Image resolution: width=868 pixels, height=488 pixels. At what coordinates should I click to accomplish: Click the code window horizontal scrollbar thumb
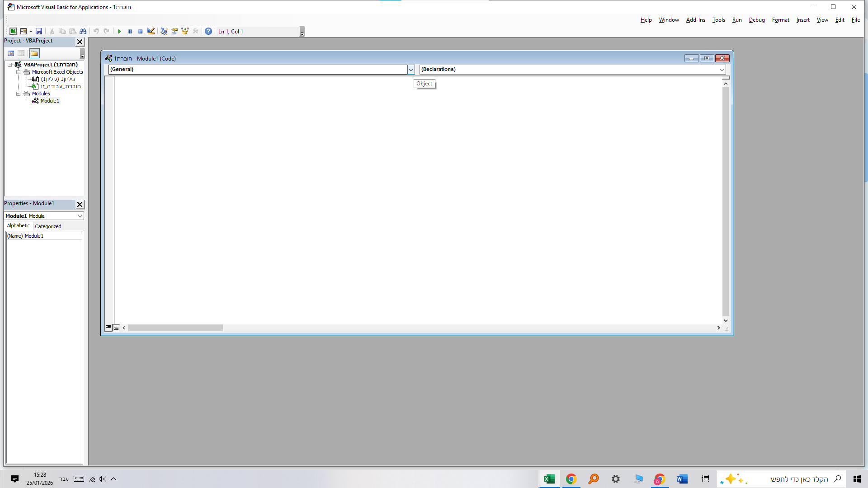click(175, 328)
